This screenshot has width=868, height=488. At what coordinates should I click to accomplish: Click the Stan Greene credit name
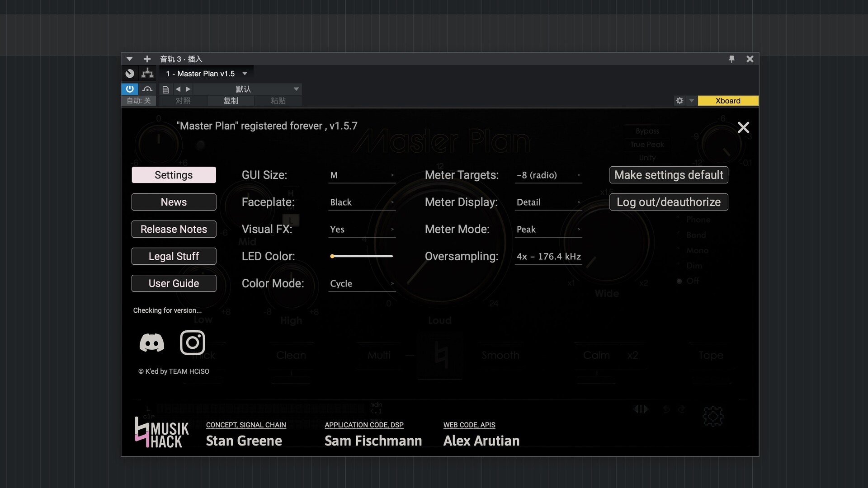pos(244,441)
